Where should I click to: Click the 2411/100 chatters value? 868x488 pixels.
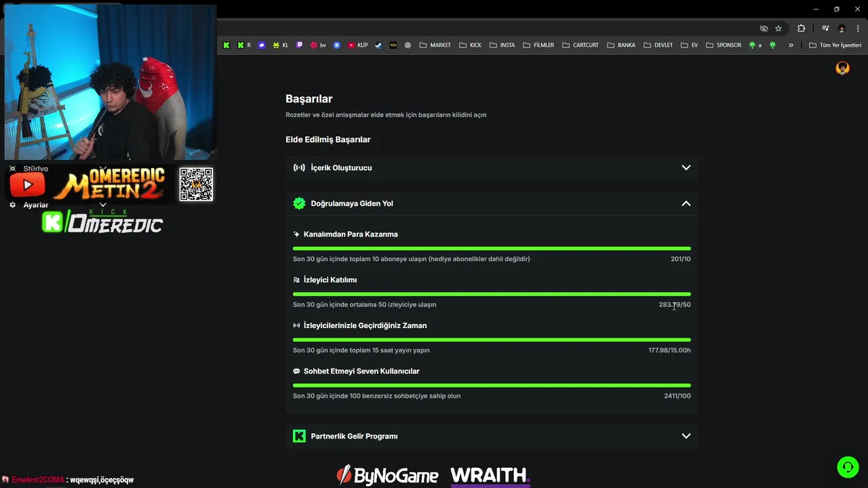[677, 396]
